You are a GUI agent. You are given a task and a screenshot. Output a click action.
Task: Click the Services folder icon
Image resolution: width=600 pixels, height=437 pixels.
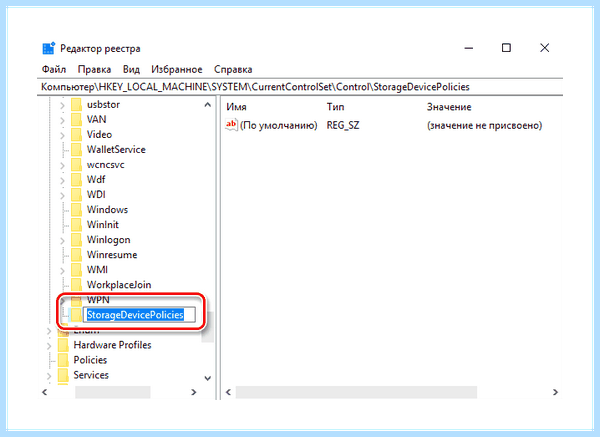pos(63,375)
